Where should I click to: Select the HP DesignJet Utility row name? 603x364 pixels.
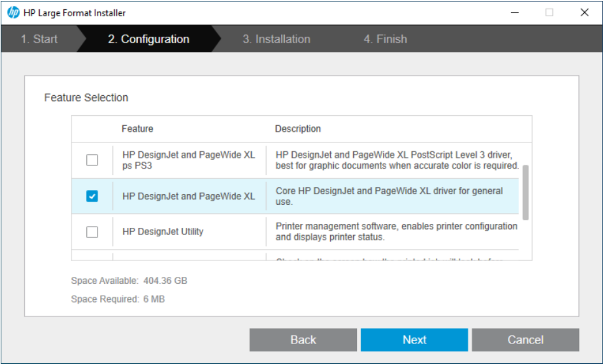pos(163,231)
